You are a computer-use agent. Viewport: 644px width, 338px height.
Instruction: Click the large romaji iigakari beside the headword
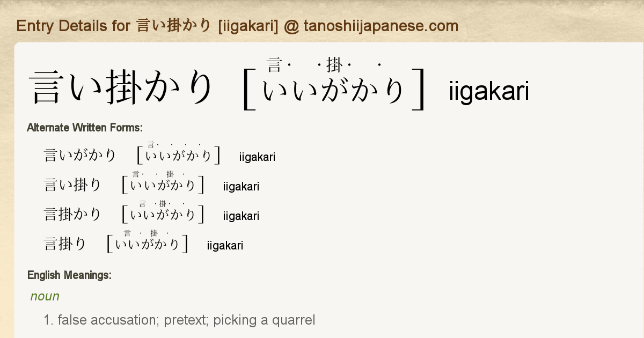click(x=488, y=91)
